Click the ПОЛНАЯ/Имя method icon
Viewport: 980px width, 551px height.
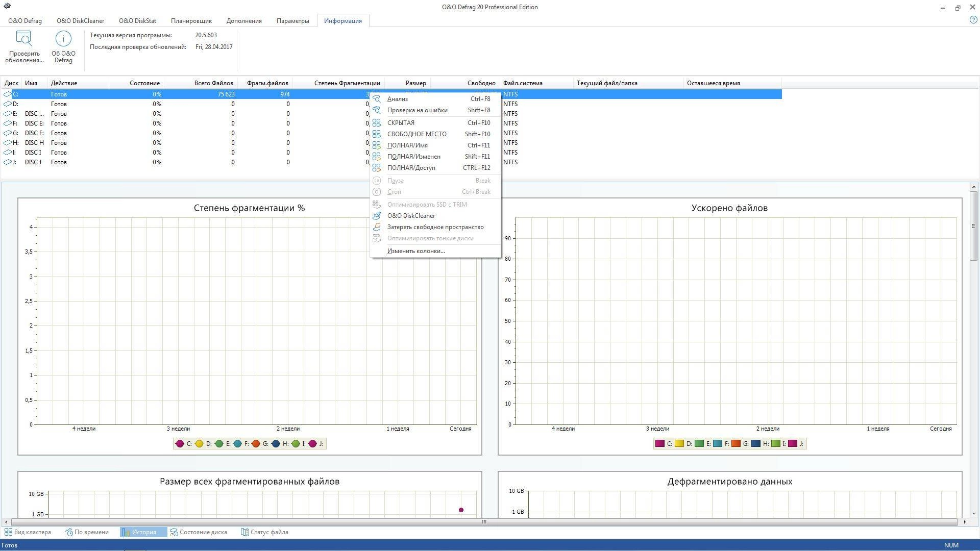(377, 145)
